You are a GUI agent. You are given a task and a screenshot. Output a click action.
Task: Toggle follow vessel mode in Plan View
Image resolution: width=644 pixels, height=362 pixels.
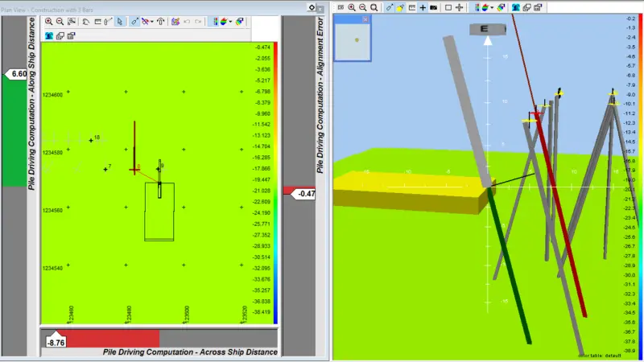pyautogui.click(x=134, y=22)
